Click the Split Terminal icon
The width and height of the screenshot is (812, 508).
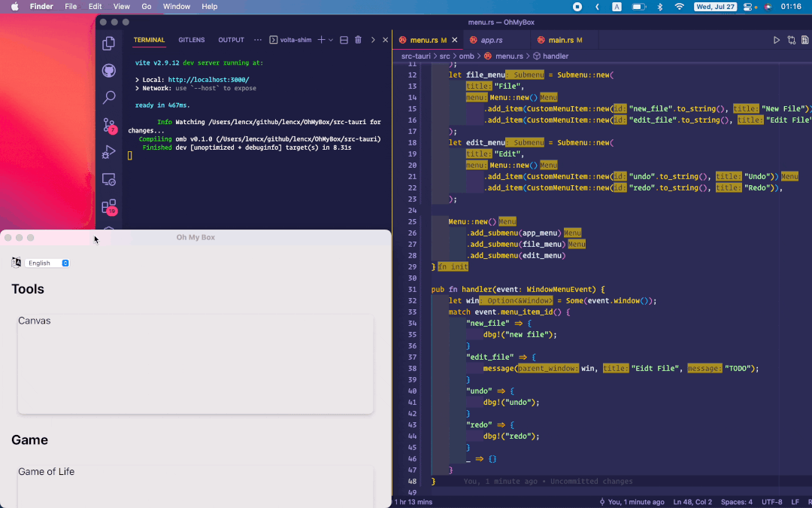[x=344, y=40]
